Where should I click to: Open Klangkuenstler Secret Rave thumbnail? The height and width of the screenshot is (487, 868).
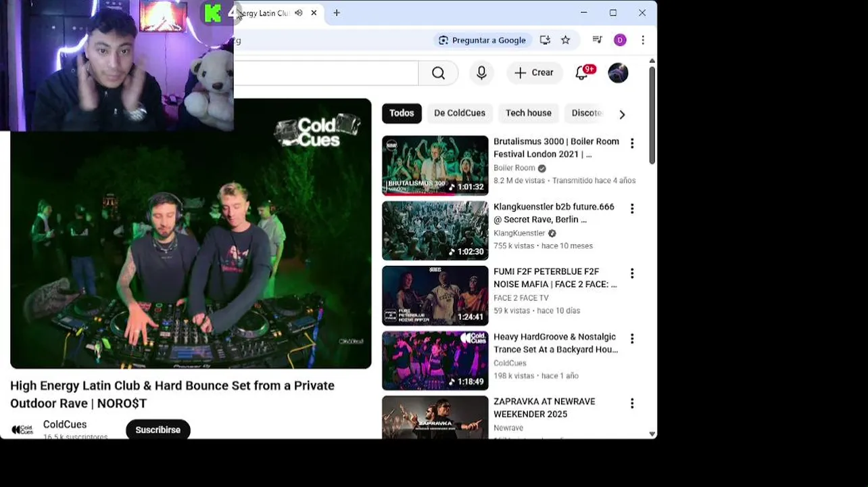[x=435, y=231]
